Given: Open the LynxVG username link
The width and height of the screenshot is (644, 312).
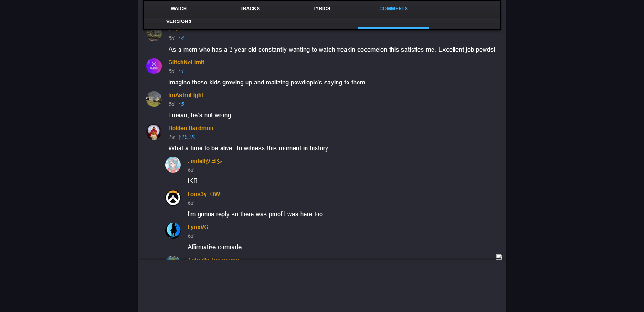Looking at the screenshot, I should [x=198, y=227].
